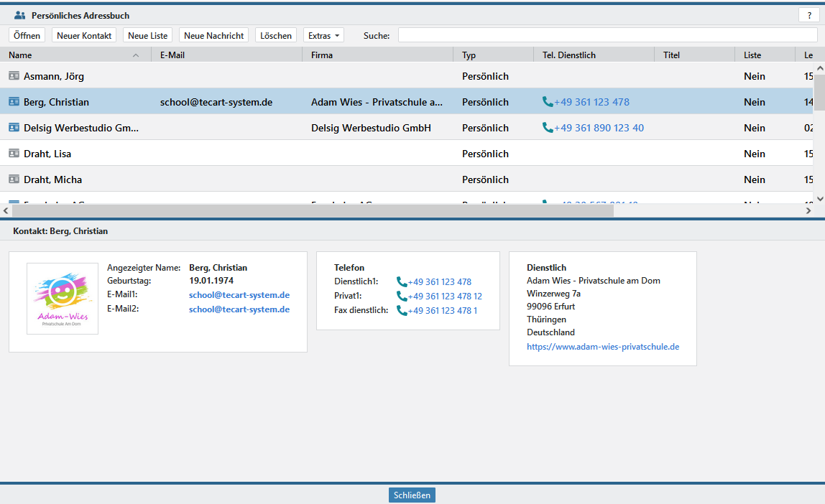Click the contact icon beside Draht, Lisa

click(x=14, y=154)
